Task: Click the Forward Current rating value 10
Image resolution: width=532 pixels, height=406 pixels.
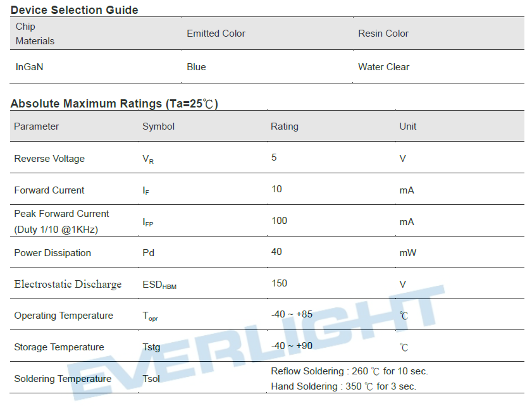Action: 276,189
